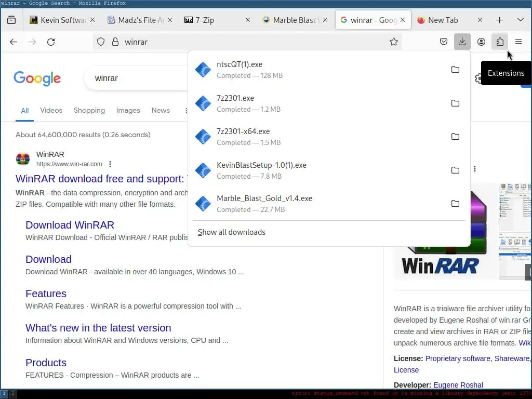Screen dimensions: 532x399
Task: Click the forward arrow button
Action: pyautogui.click(x=32, y=42)
